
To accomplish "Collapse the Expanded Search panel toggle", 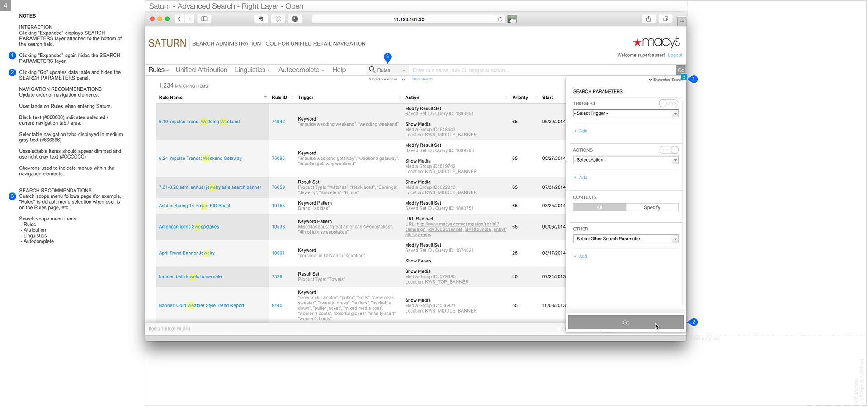I will (x=665, y=80).
